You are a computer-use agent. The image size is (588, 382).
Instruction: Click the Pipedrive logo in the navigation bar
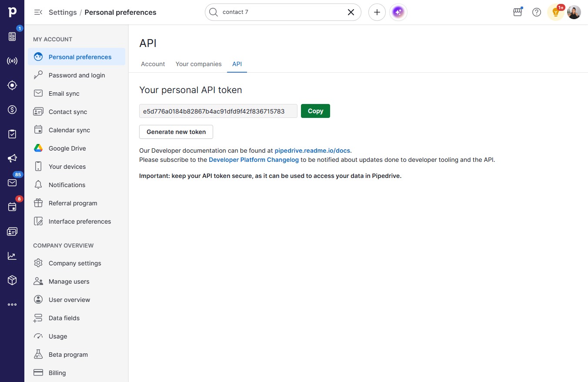(12, 12)
